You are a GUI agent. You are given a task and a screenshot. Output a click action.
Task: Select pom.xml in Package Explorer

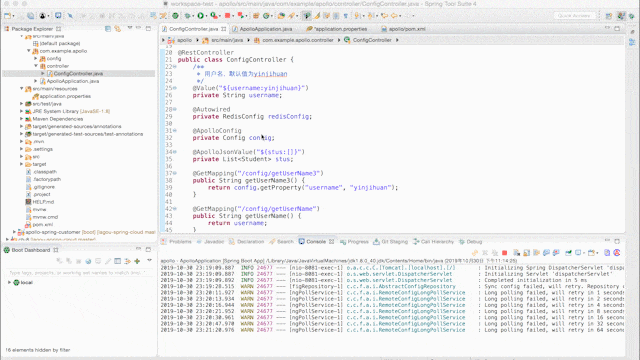coord(43,224)
